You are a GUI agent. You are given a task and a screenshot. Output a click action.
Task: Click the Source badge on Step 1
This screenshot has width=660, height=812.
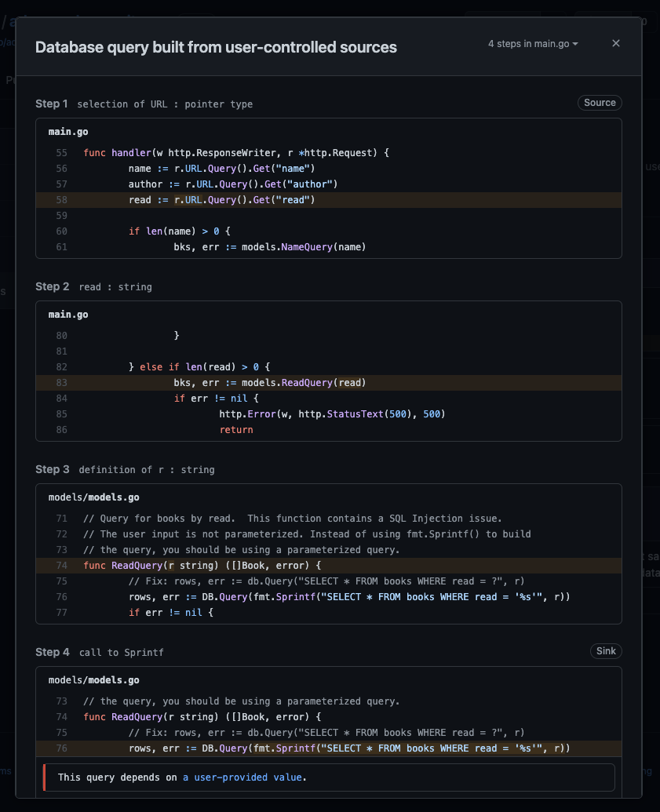(x=600, y=103)
